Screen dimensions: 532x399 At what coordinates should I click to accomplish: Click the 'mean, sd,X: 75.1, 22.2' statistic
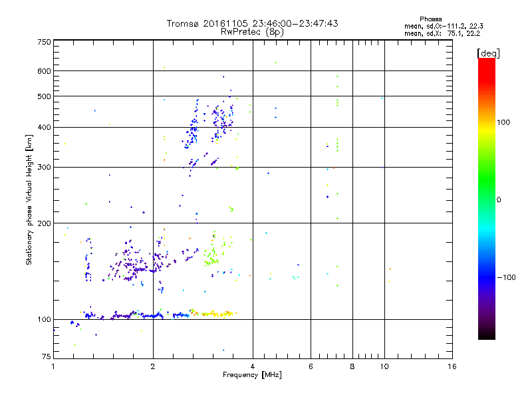[442, 34]
